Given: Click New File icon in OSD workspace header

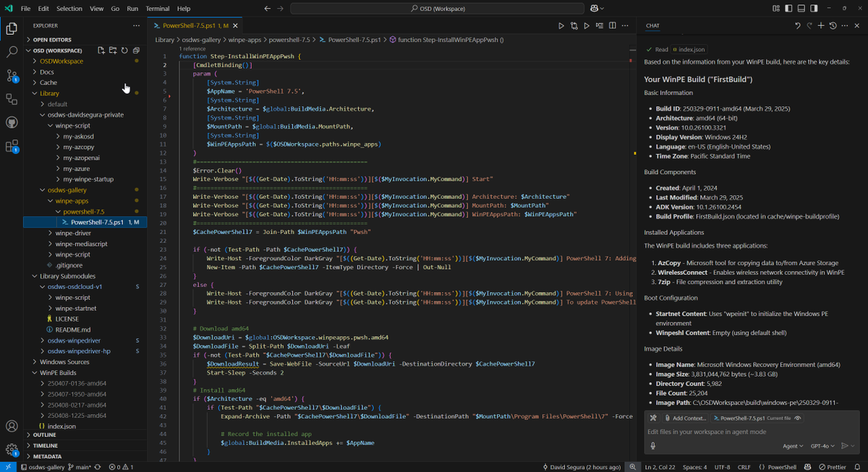Looking at the screenshot, I should pyautogui.click(x=101, y=51).
